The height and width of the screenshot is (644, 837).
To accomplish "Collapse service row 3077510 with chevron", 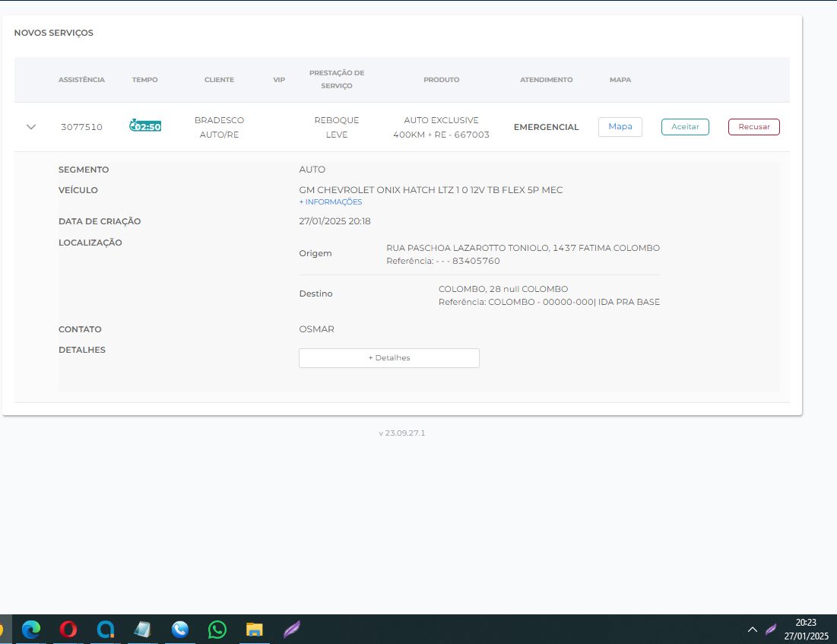I will pyautogui.click(x=31, y=127).
